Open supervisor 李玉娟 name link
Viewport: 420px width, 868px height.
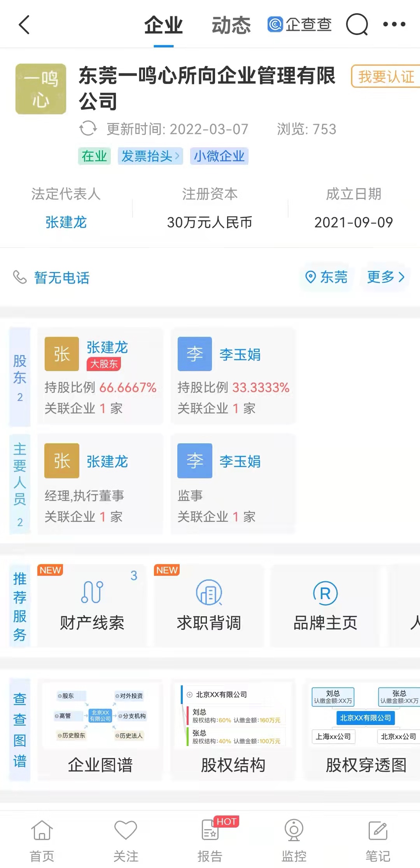240,461
